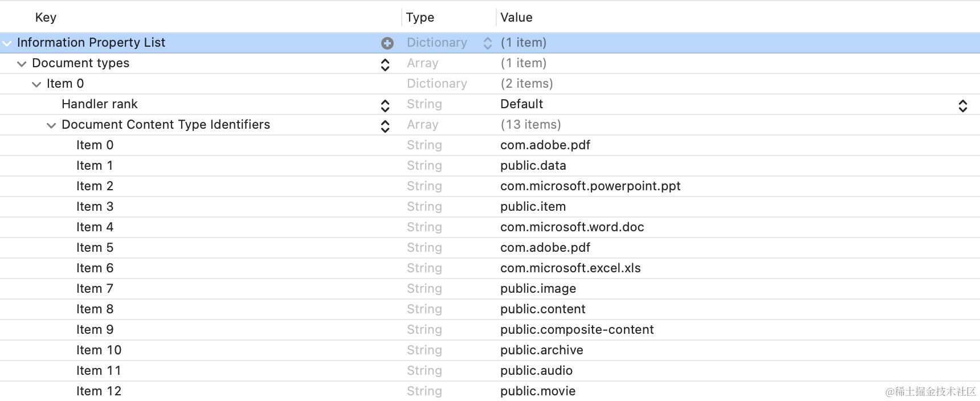The width and height of the screenshot is (980, 401).
Task: Open key stepper for Document Content Type Identifiers
Action: [385, 126]
